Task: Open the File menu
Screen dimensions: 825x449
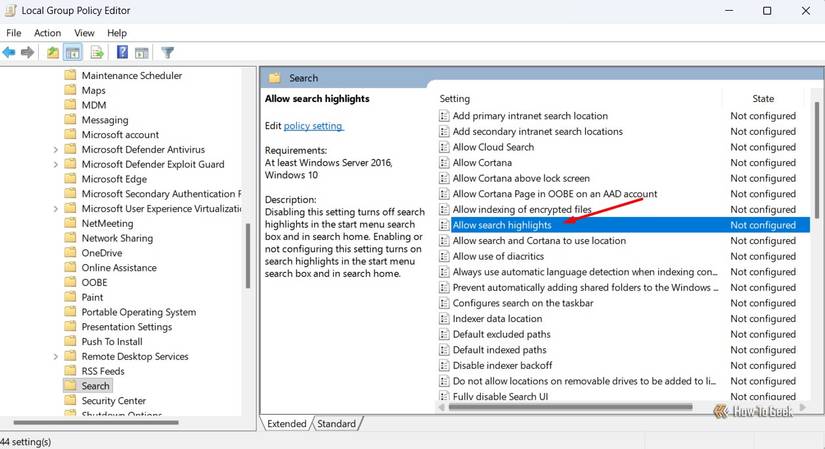Action: tap(14, 33)
